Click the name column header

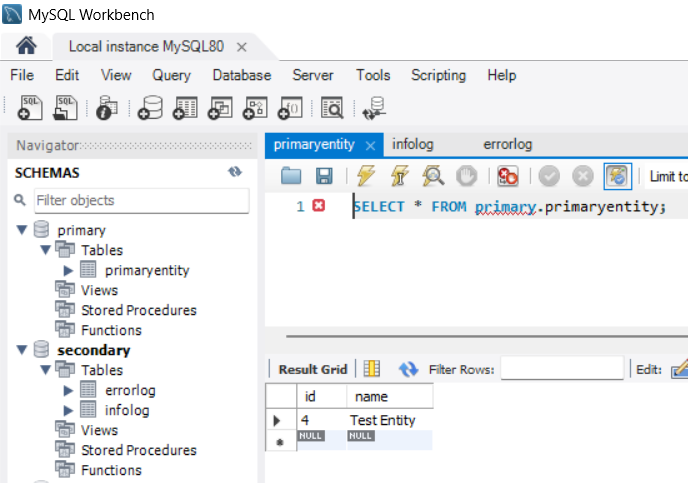tap(389, 396)
